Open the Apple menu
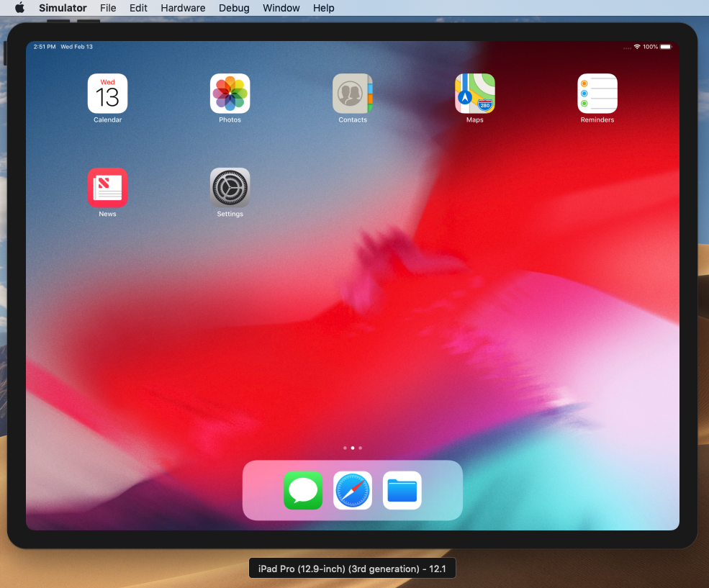The height and width of the screenshot is (588, 709). 19,8
